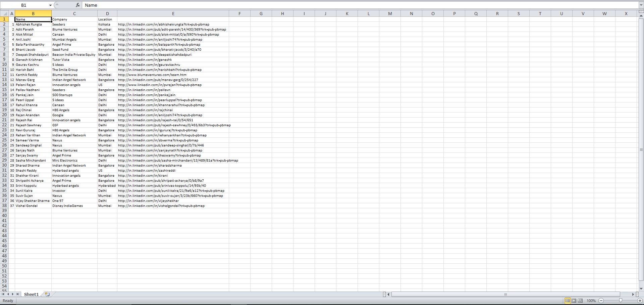Viewport: 644px width, 305px height.
Task: Open the sasha-mirchandani LinkedIn URL cell
Action: (173, 160)
